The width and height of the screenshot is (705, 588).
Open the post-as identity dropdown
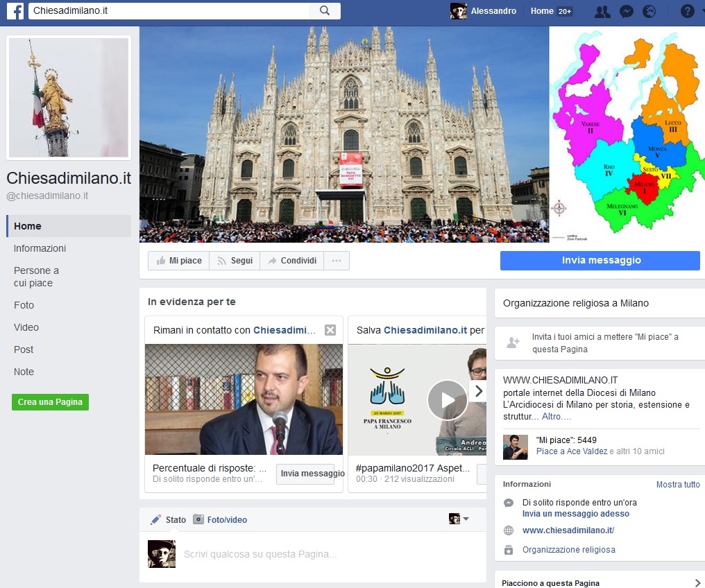(459, 519)
